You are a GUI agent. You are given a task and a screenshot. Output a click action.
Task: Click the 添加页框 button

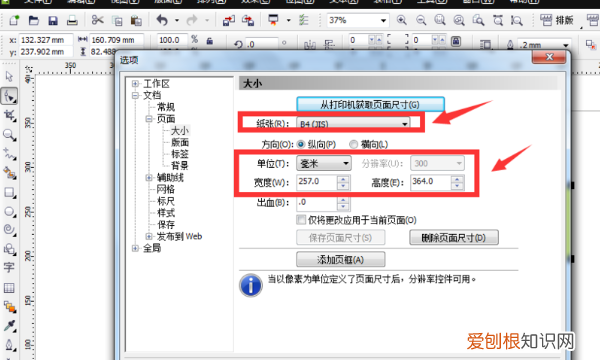[341, 260]
